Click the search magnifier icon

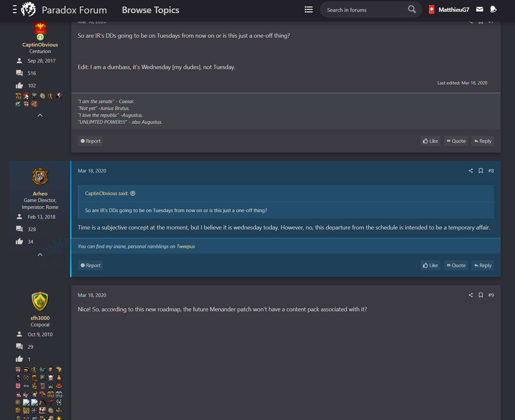coord(411,9)
